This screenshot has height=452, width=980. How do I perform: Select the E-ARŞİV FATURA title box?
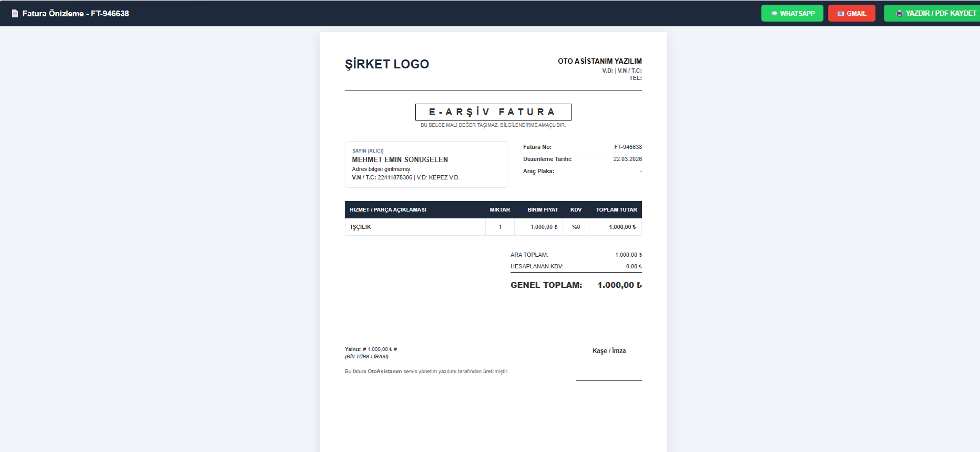(x=493, y=112)
